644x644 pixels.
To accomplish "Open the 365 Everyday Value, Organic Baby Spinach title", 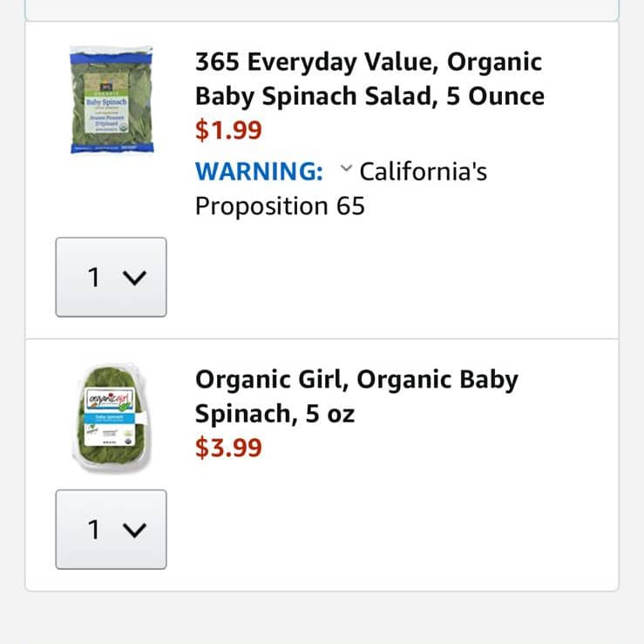I will [369, 78].
